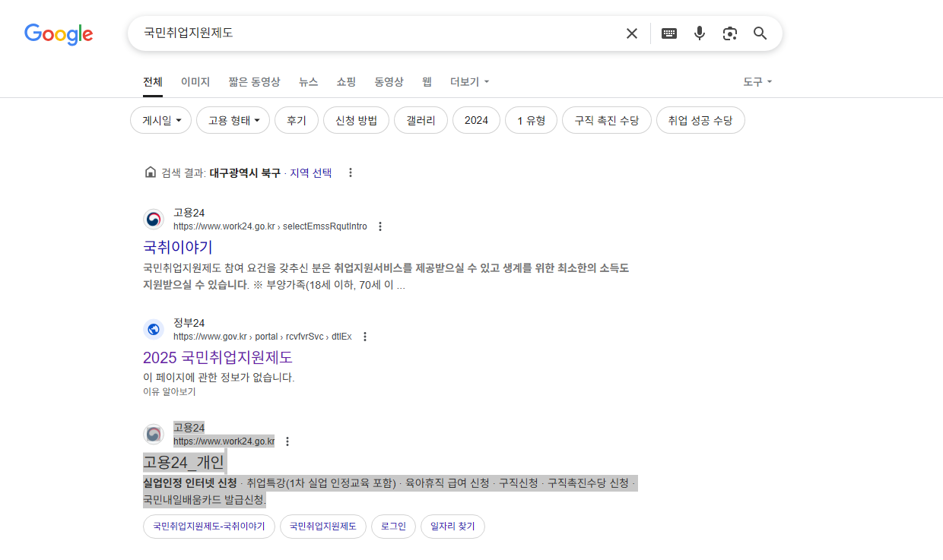Switch to the 쇼핑 tab
The image size is (943, 560).
click(x=346, y=81)
